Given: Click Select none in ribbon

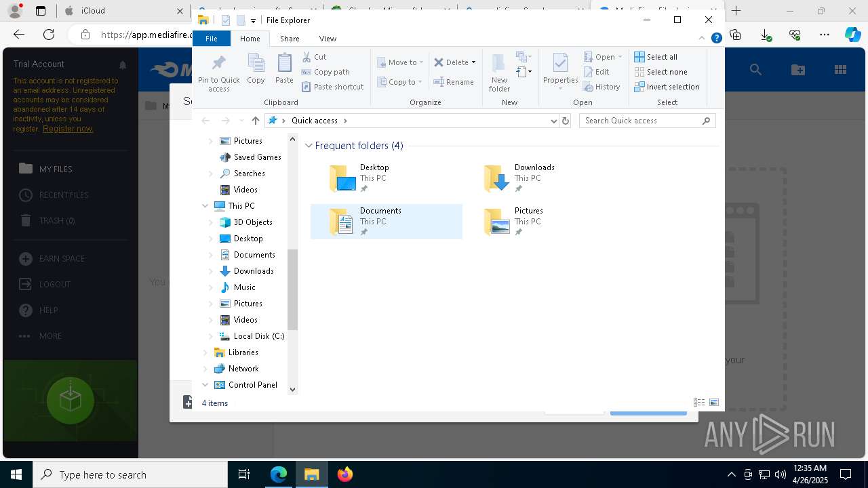Looking at the screenshot, I should 660,72.
